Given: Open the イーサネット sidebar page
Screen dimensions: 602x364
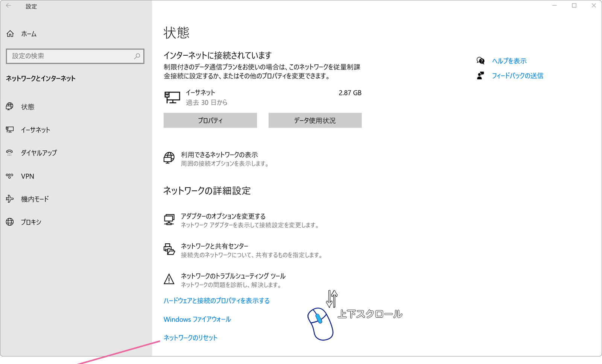Looking at the screenshot, I should [35, 130].
